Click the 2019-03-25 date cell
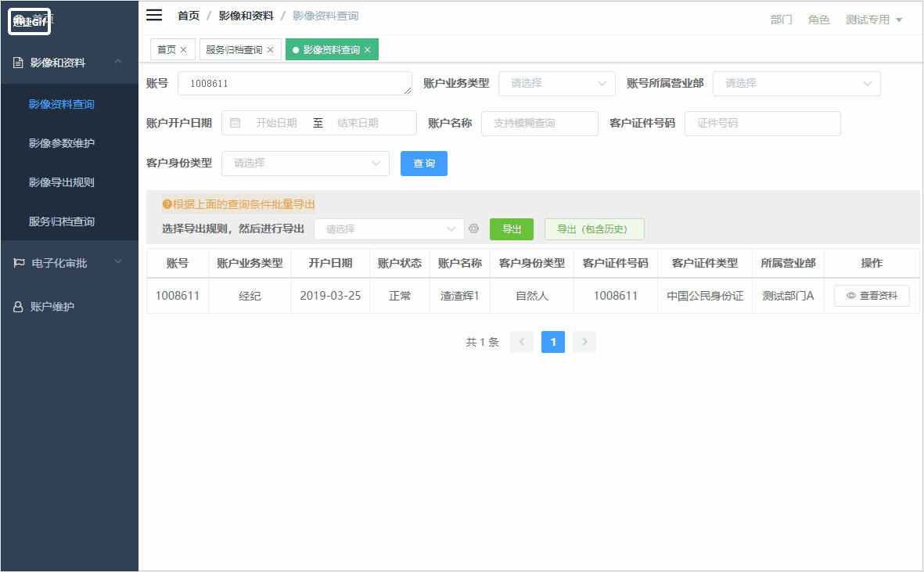The image size is (924, 572). [x=330, y=296]
